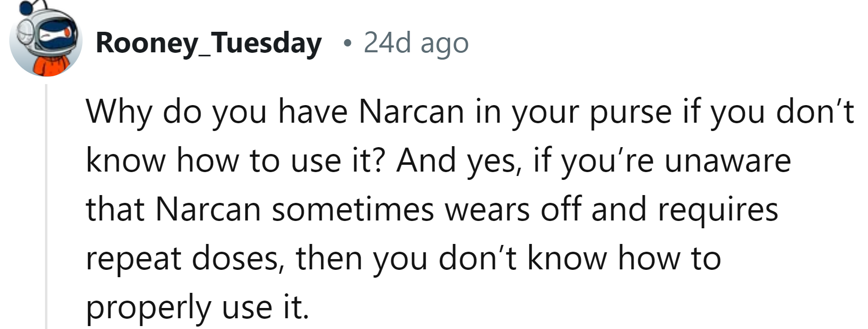Image resolution: width=868 pixels, height=329 pixels.
Task: Click 'Narcan' in the first comment line
Action: (411, 112)
